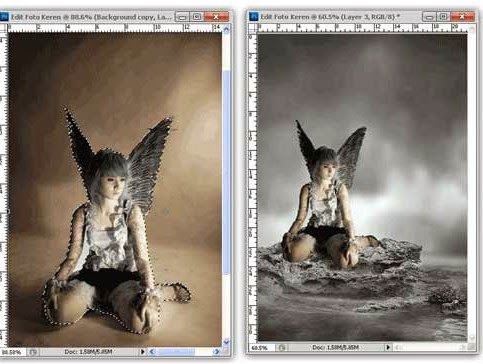Maximize the Layer 3 document window
Screen dimensions: 483x364
443,16
